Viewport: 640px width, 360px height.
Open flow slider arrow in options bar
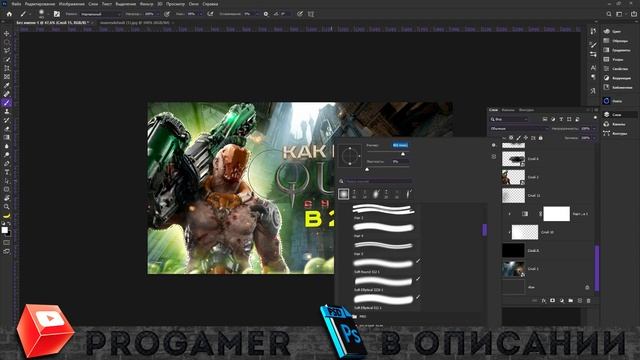pos(200,14)
